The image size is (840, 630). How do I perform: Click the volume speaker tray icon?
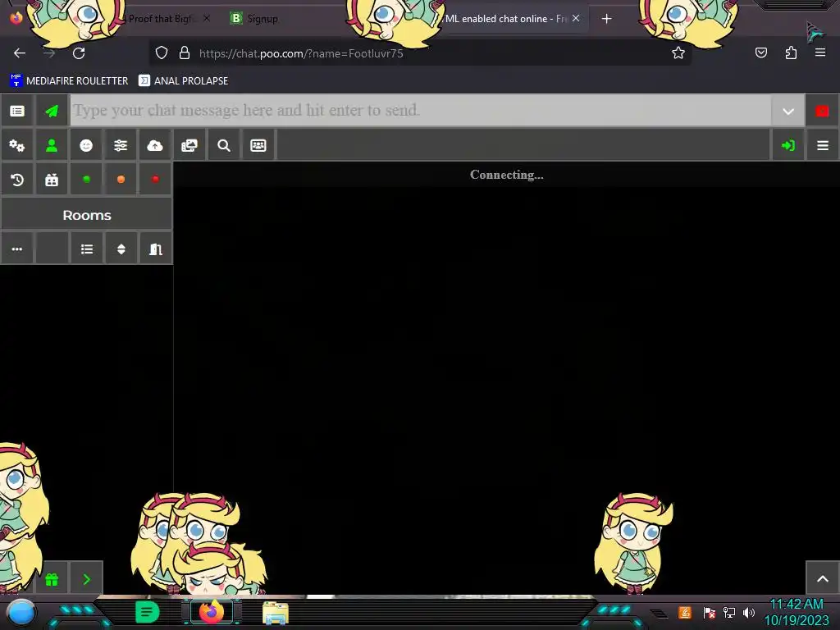pos(748,612)
